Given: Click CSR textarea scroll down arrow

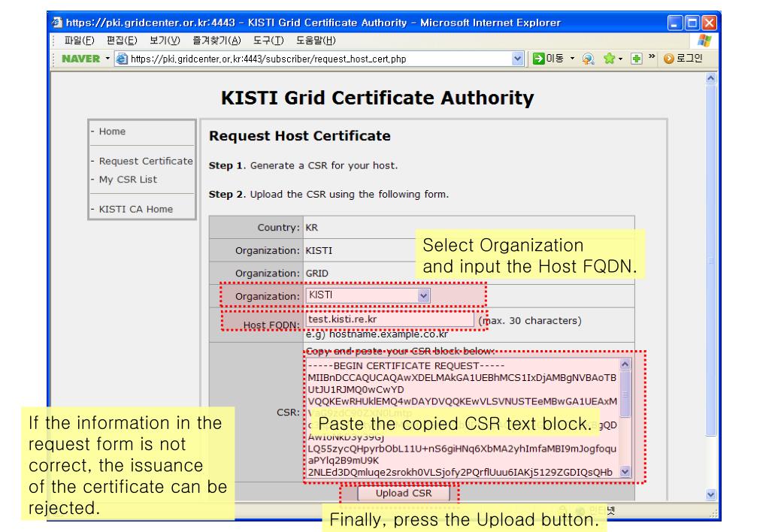Looking at the screenshot, I should pos(625,472).
